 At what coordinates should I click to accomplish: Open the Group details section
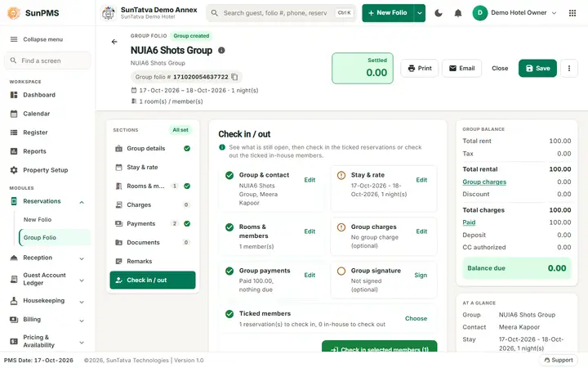pyautogui.click(x=153, y=149)
